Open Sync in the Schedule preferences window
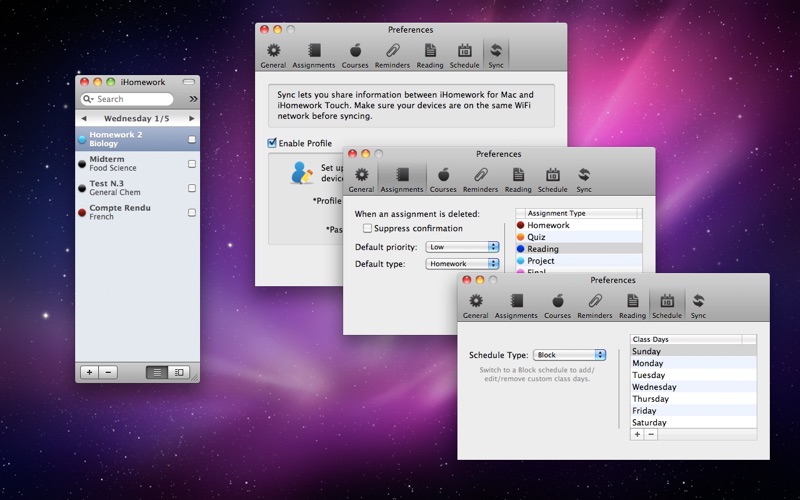The height and width of the screenshot is (500, 800). pos(698,306)
